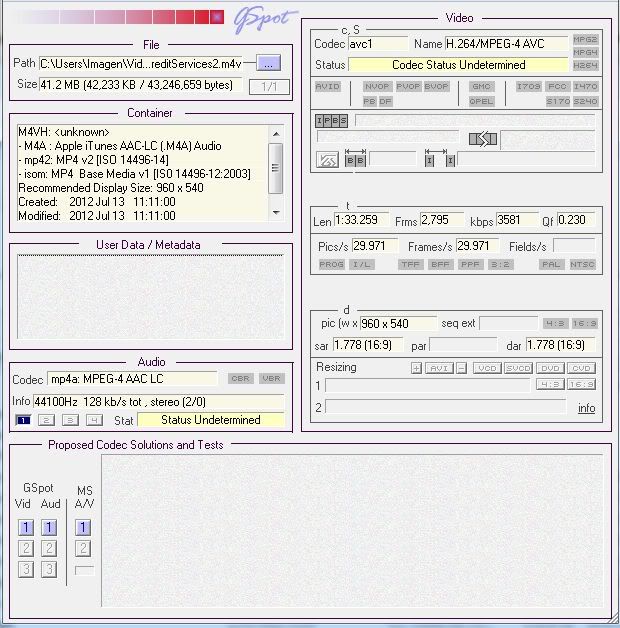The height and width of the screenshot is (628, 620).
Task: Select audio stream 1 button
Action: pos(23,420)
